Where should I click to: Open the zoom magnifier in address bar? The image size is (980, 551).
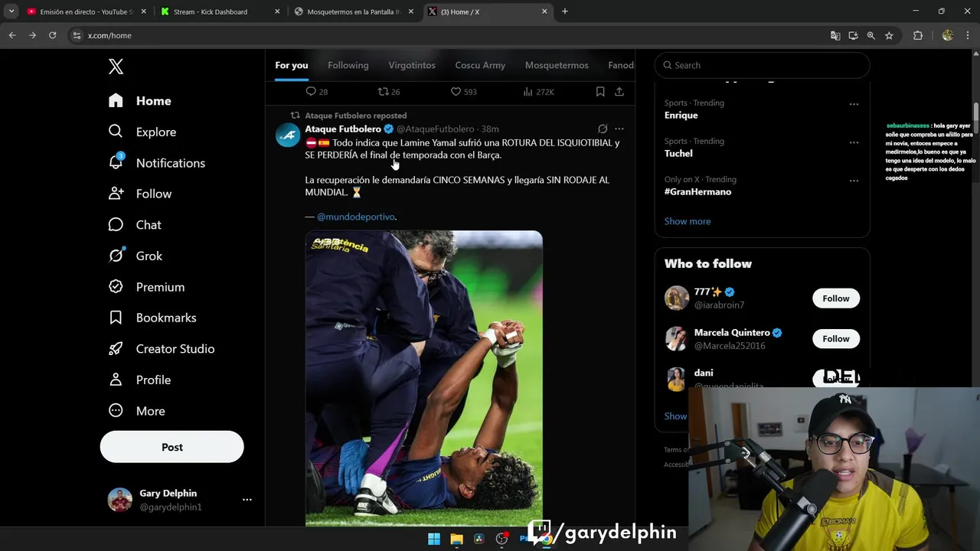(871, 35)
